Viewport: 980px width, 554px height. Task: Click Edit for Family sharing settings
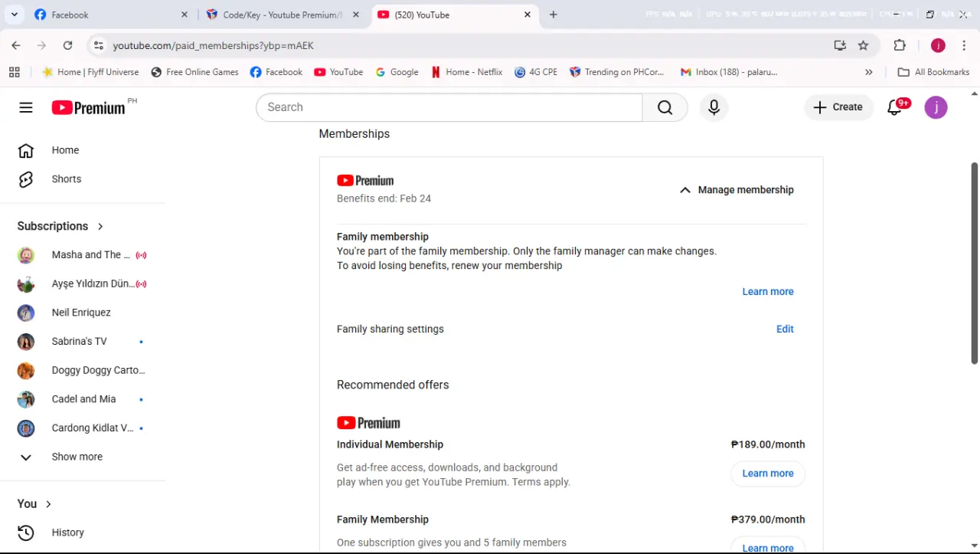tap(785, 329)
